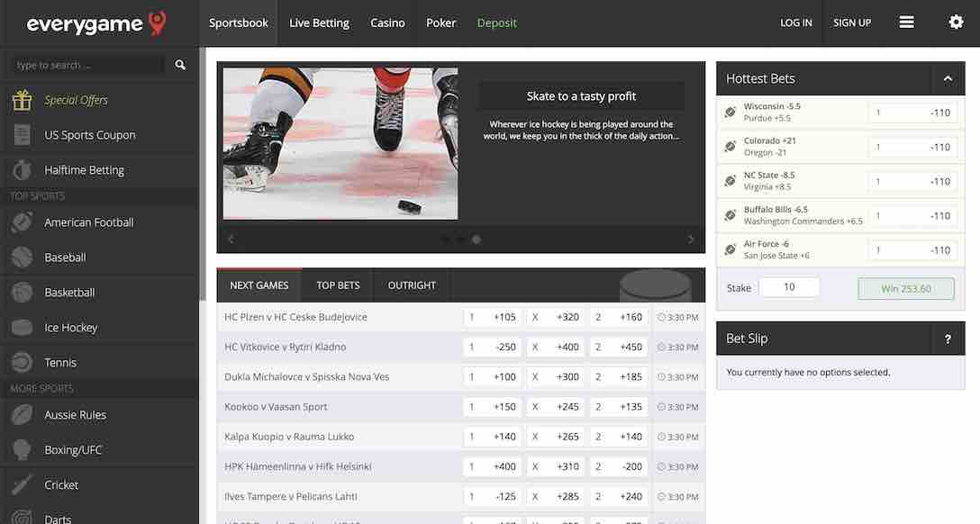980x524 pixels.
Task: Open Casino in top navigation
Action: point(387,23)
